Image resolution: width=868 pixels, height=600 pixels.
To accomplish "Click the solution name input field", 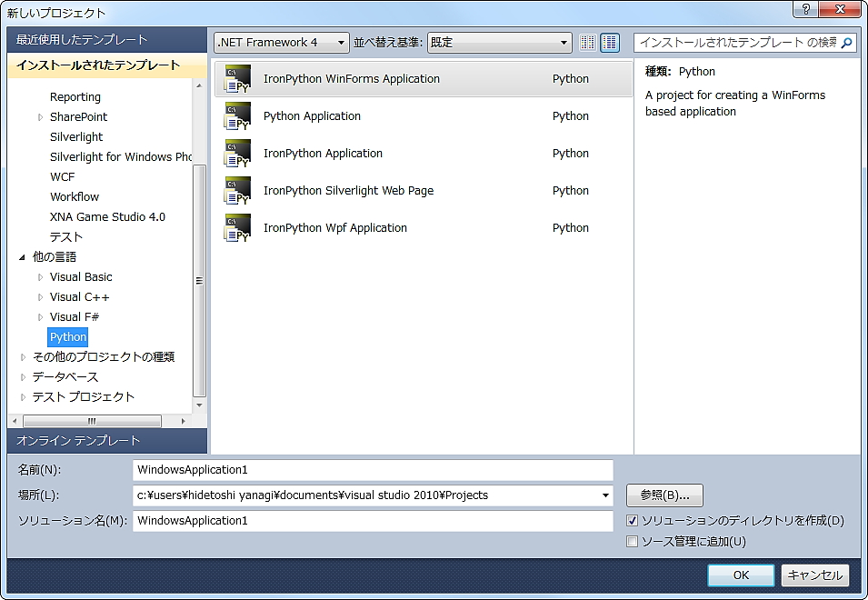I will coord(373,521).
